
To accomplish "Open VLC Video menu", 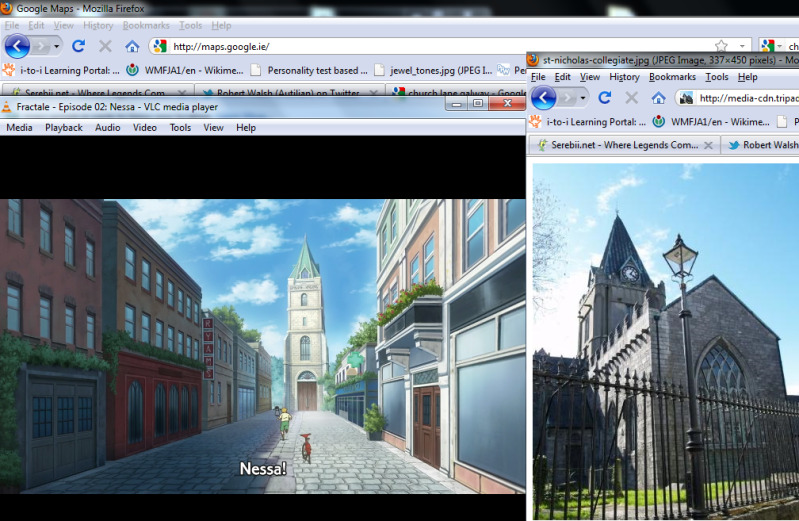I will 145,127.
